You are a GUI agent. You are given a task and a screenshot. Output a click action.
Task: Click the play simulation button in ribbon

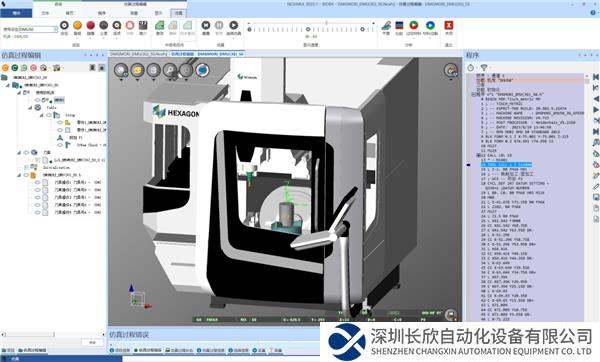(x=233, y=25)
